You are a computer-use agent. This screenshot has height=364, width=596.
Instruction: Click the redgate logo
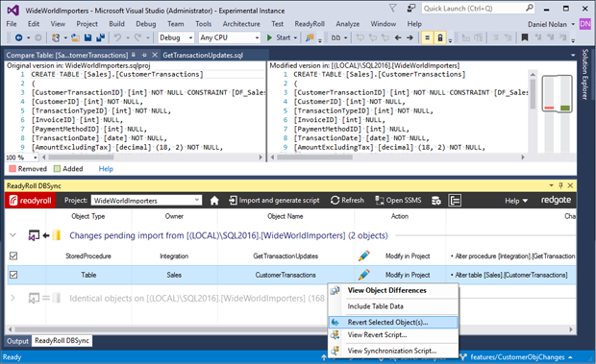click(556, 200)
